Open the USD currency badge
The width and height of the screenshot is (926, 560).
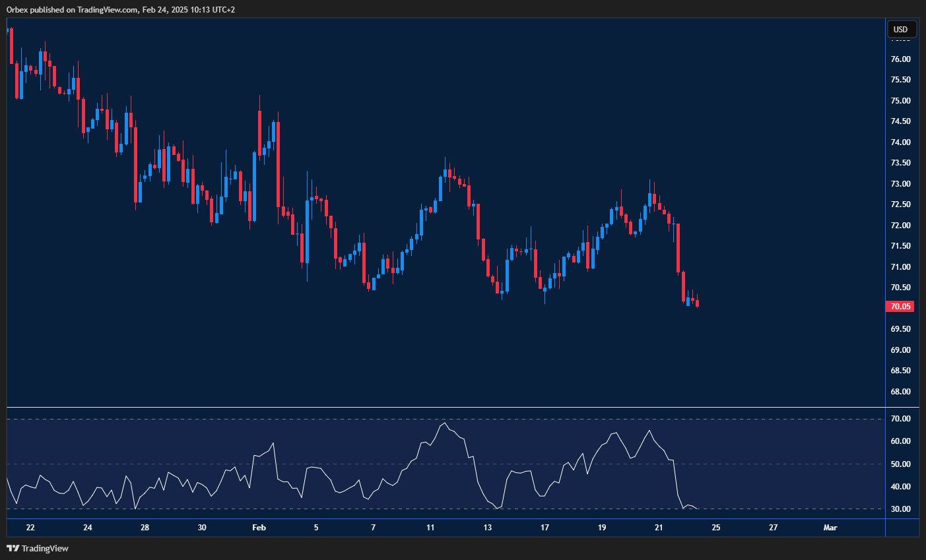coord(901,29)
